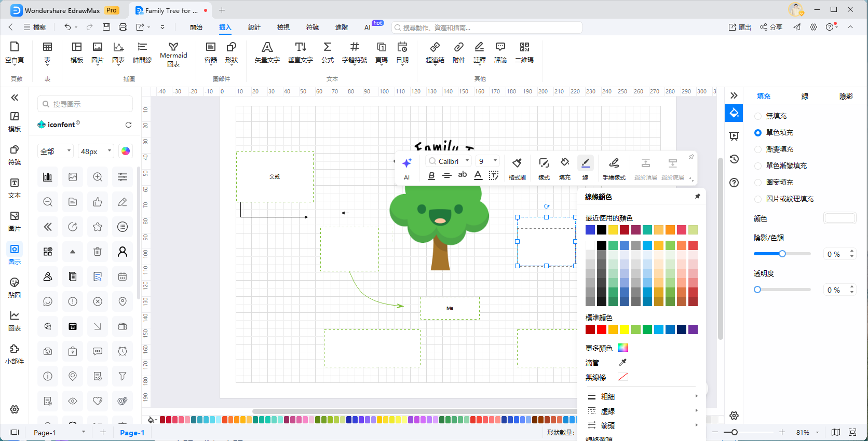Pick the purple swatch in standard colors
The image size is (868, 441).
693,329
